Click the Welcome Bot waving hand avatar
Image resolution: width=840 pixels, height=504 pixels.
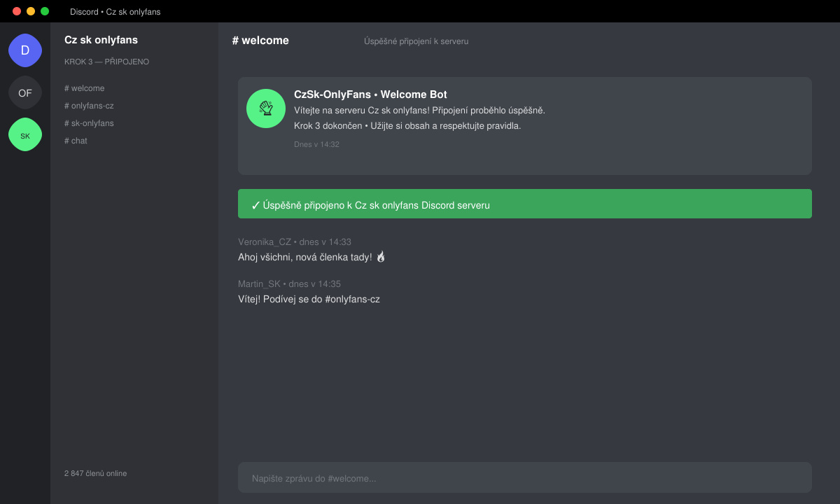coord(266,108)
